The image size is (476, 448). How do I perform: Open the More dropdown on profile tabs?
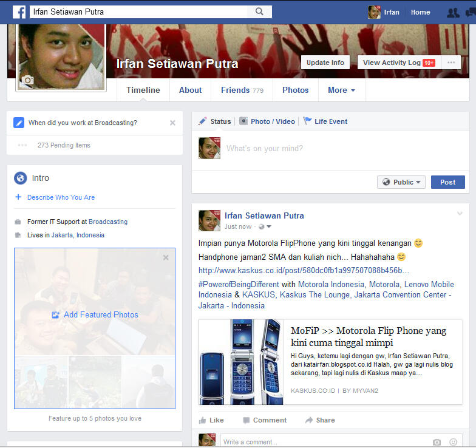341,90
